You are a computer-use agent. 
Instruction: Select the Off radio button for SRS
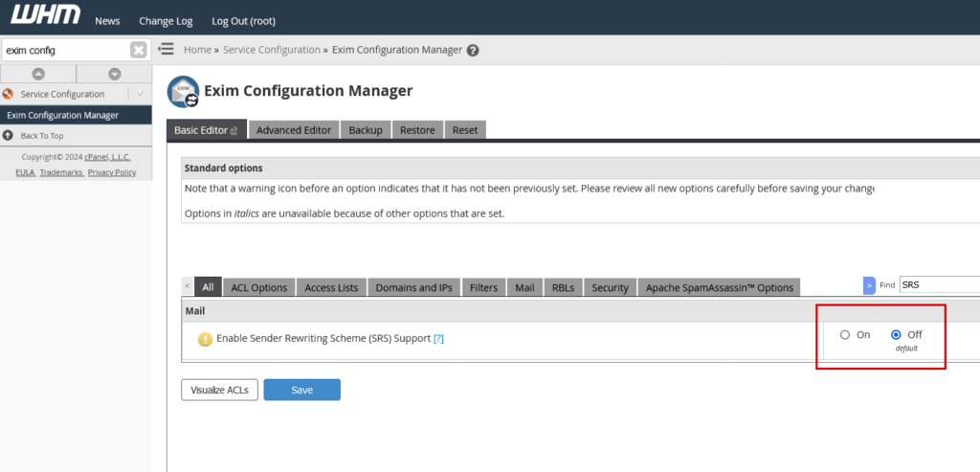[x=896, y=335]
